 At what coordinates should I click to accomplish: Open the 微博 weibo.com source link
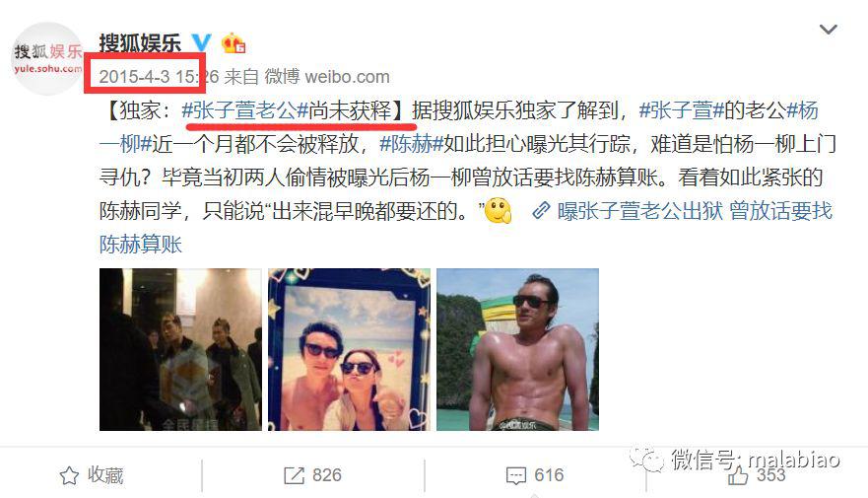click(x=327, y=77)
